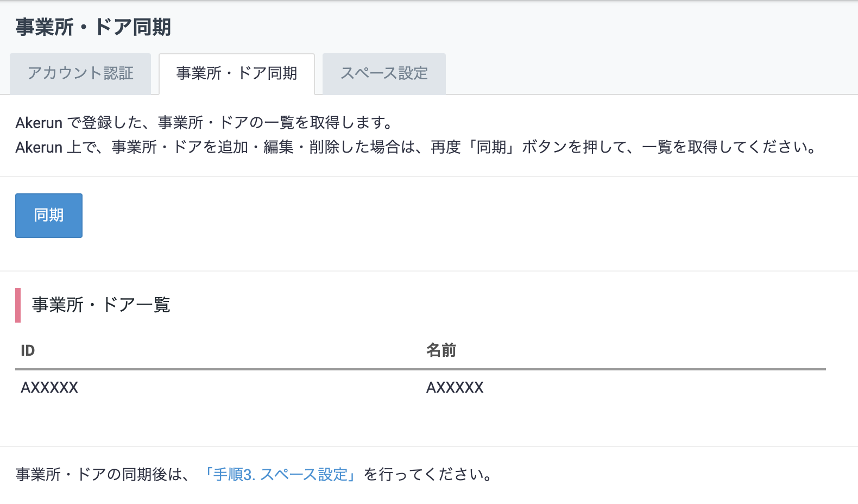
Task: Switch to the スペース設定 tab
Action: [x=384, y=73]
